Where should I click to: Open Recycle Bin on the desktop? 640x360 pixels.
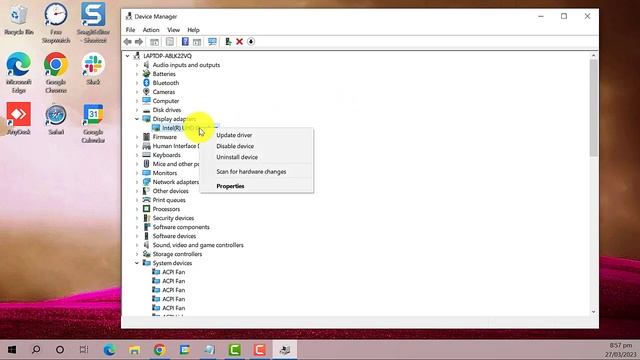click(x=18, y=19)
